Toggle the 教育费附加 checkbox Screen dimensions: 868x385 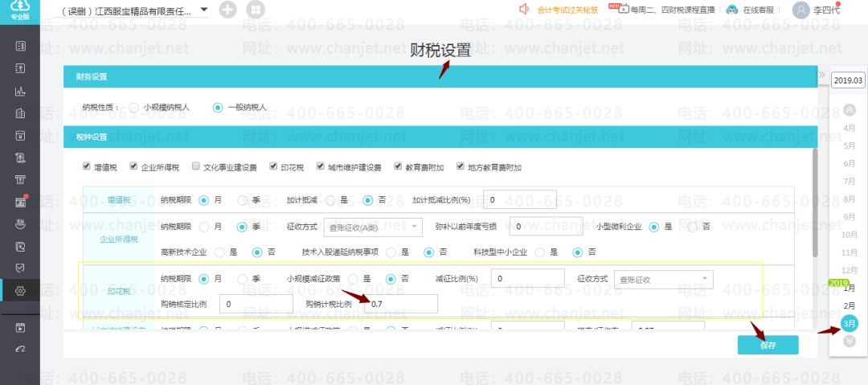398,166
